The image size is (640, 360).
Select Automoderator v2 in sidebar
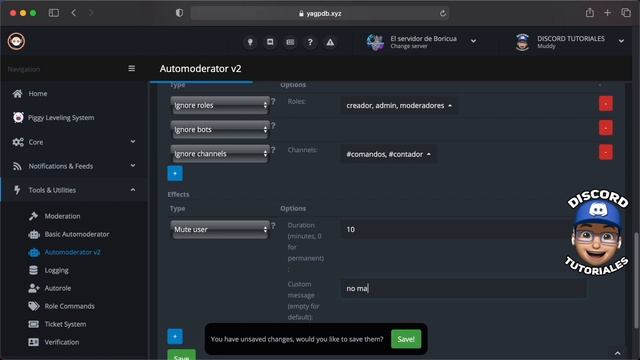point(72,252)
